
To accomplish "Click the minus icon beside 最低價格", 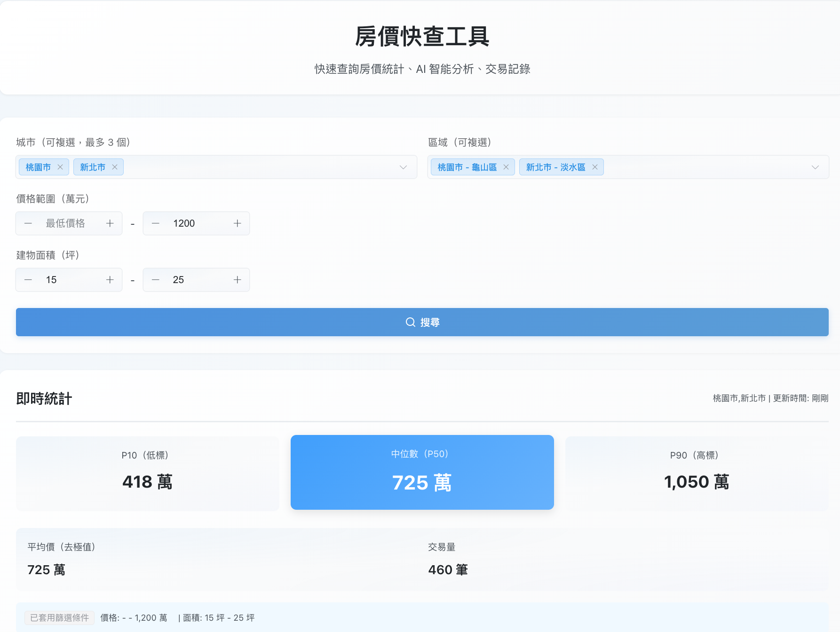I will (x=28, y=223).
